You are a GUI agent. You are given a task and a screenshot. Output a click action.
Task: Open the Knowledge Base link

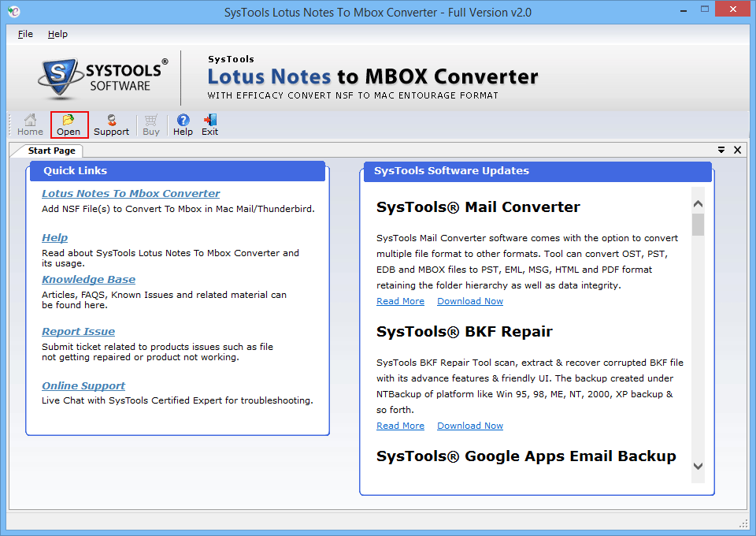pos(88,279)
